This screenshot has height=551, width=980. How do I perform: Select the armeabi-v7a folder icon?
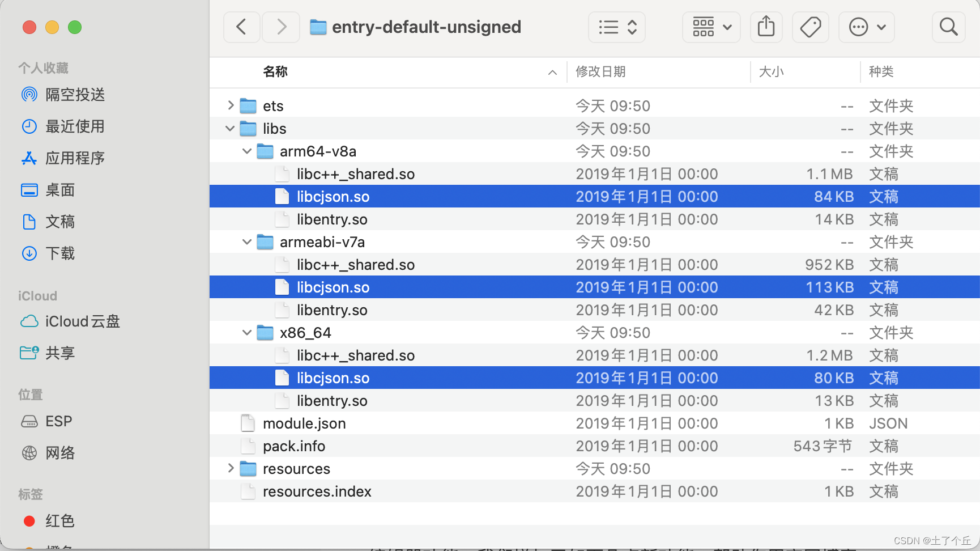tap(265, 242)
